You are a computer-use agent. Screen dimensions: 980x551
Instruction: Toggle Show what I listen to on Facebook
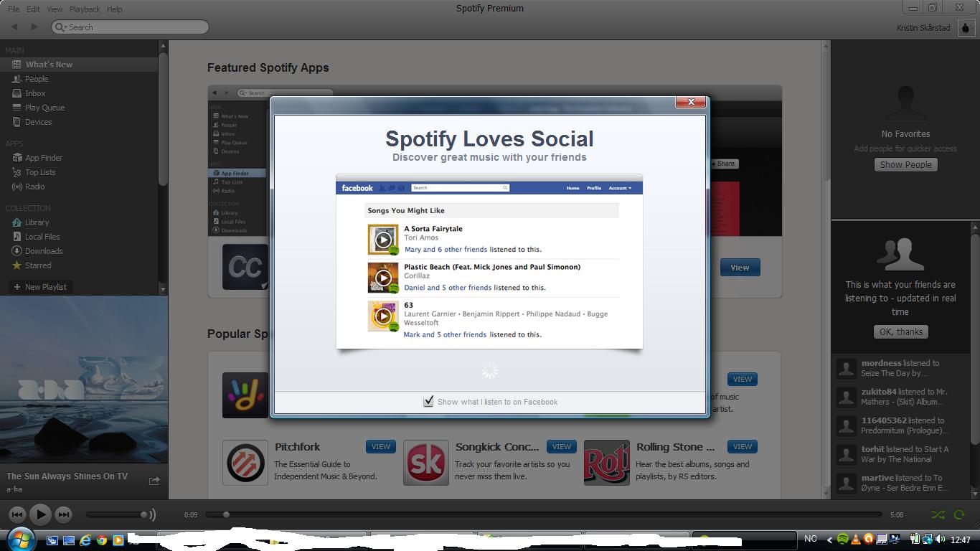pos(428,402)
